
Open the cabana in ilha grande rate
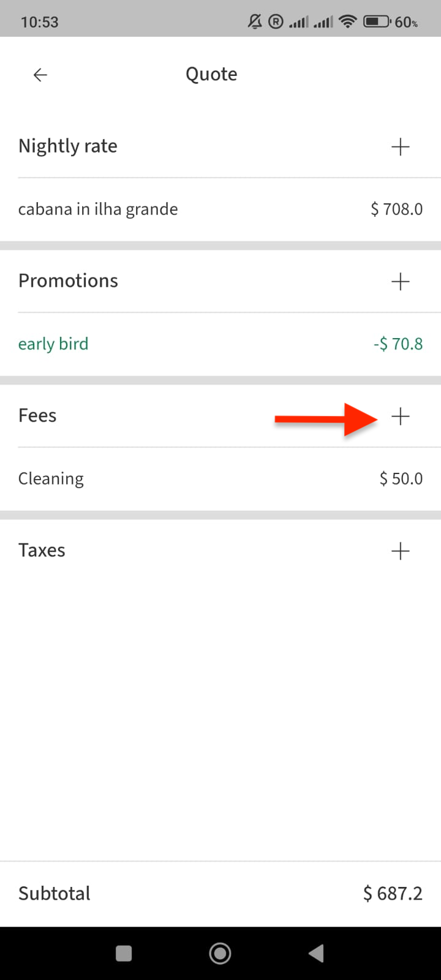(98, 209)
